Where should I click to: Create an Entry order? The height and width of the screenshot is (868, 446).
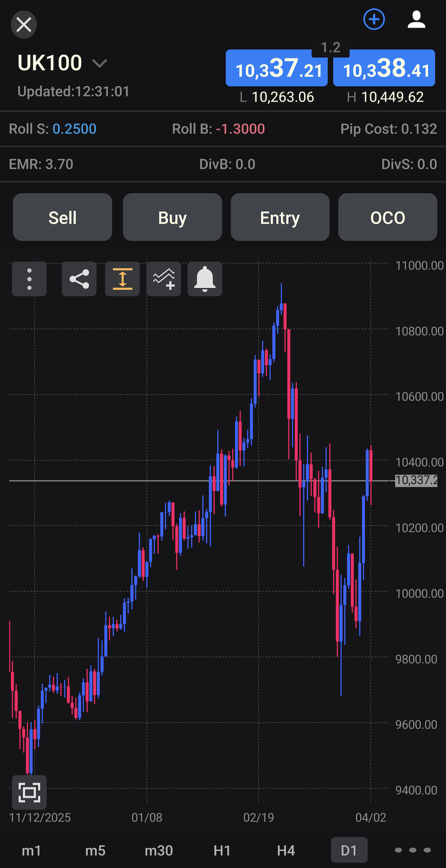point(280,217)
